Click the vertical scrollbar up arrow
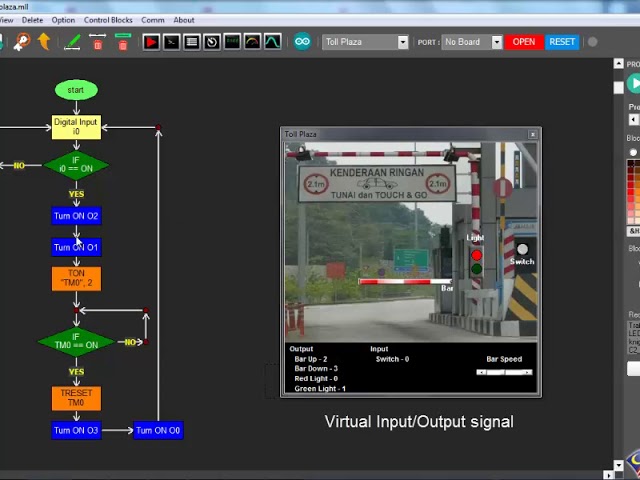The height and width of the screenshot is (480, 640). [618, 63]
